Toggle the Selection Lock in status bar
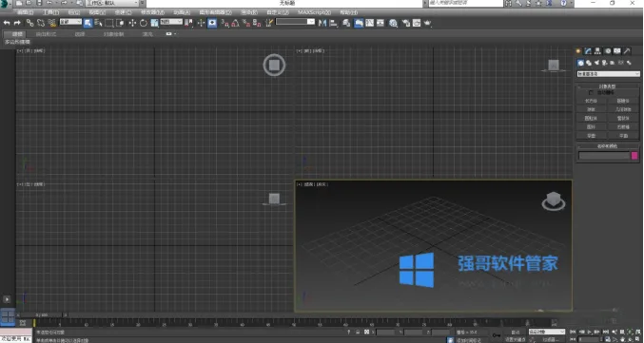 coord(358,332)
